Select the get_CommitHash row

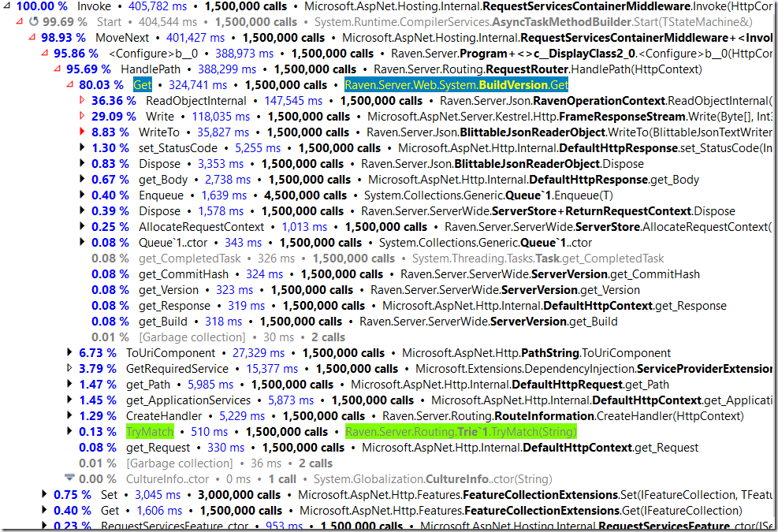[396, 274]
